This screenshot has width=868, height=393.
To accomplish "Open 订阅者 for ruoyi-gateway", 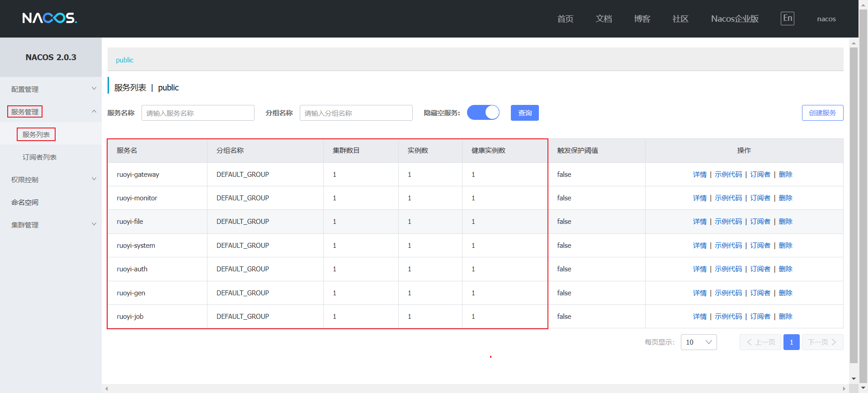I will [760, 175].
